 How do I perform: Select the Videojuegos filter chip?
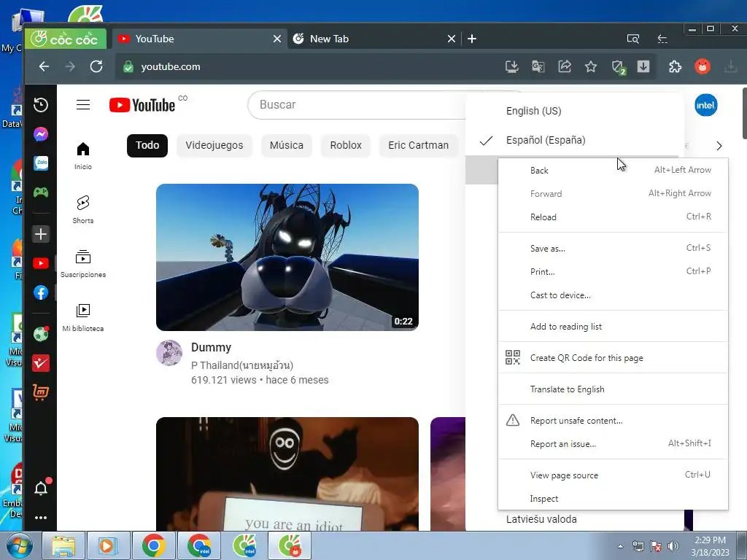pyautogui.click(x=214, y=146)
